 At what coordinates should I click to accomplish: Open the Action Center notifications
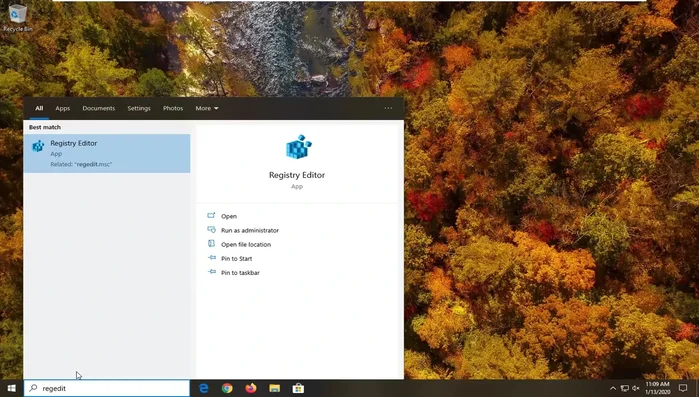point(683,388)
